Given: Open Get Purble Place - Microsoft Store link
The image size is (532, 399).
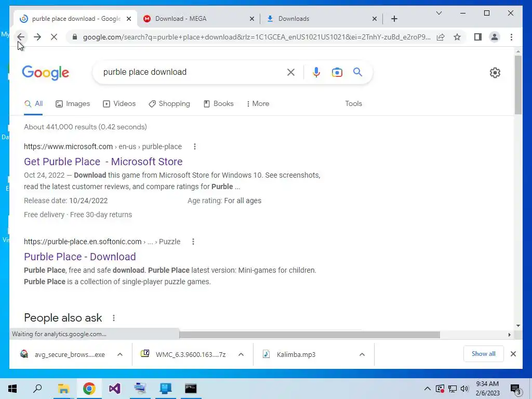Looking at the screenshot, I should coord(103,162).
